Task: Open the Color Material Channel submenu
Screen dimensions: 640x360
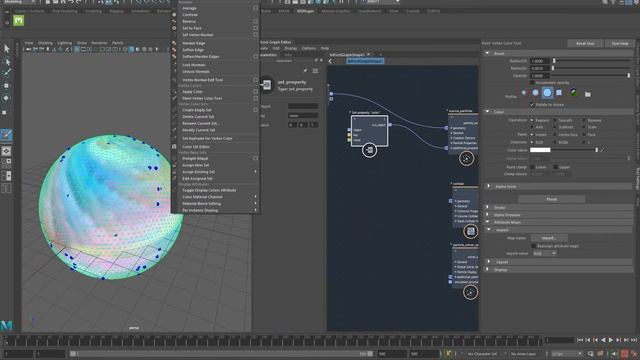Action: click(x=215, y=197)
